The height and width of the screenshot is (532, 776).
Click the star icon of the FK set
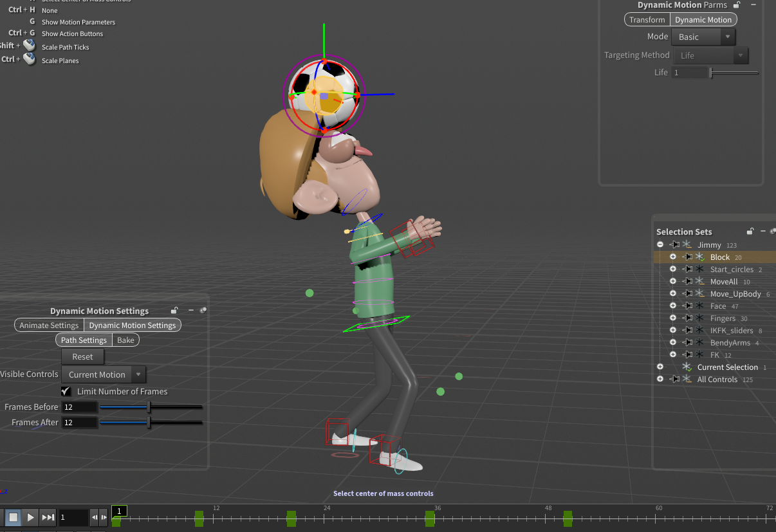tap(699, 355)
